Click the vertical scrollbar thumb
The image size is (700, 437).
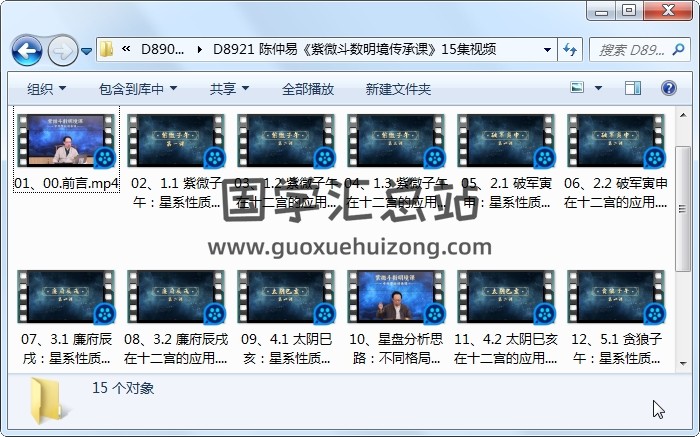[683, 209]
